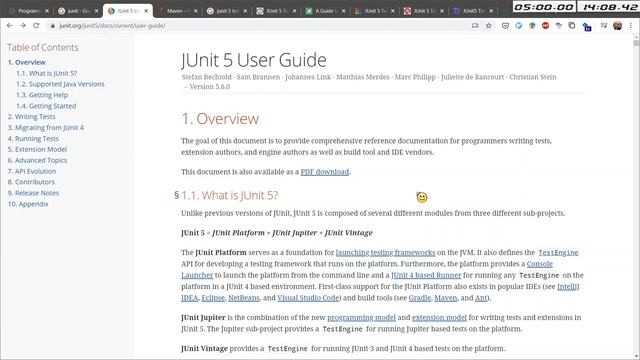640x360 pixels.
Task: Jump to 5. Extension Model
Action: pos(37,149)
